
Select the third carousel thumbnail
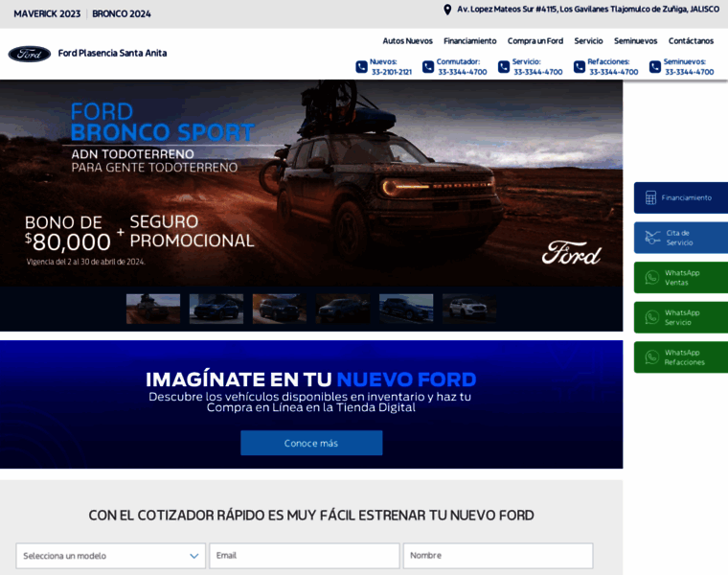[280, 309]
